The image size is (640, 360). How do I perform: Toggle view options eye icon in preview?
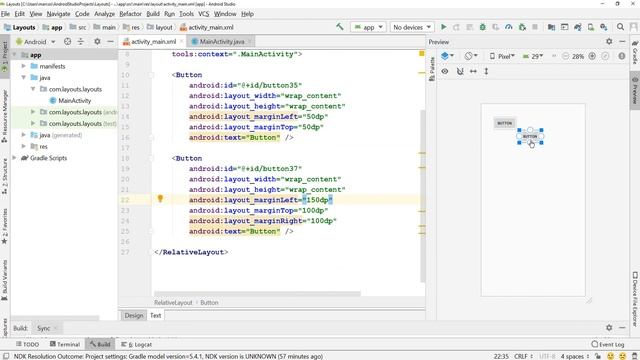point(445,71)
